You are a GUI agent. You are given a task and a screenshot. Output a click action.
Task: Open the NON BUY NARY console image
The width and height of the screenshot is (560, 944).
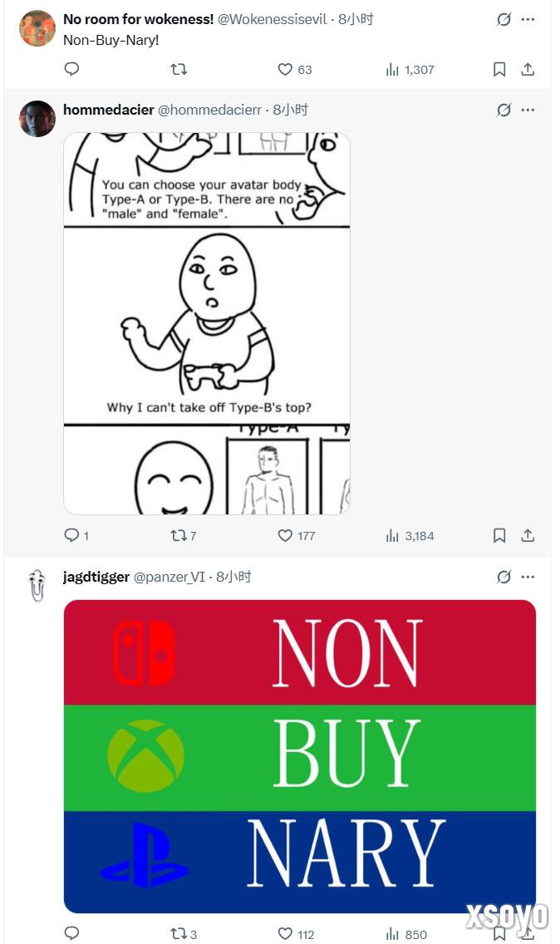pos(300,756)
